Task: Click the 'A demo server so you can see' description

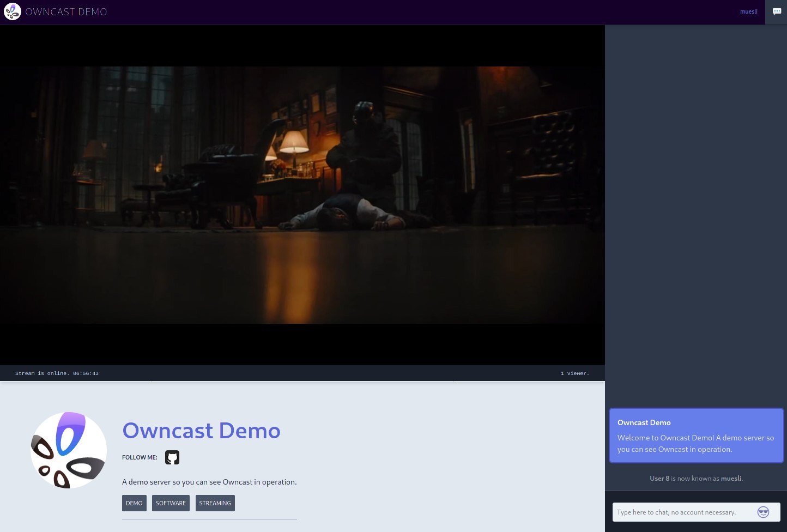Action: (209, 482)
